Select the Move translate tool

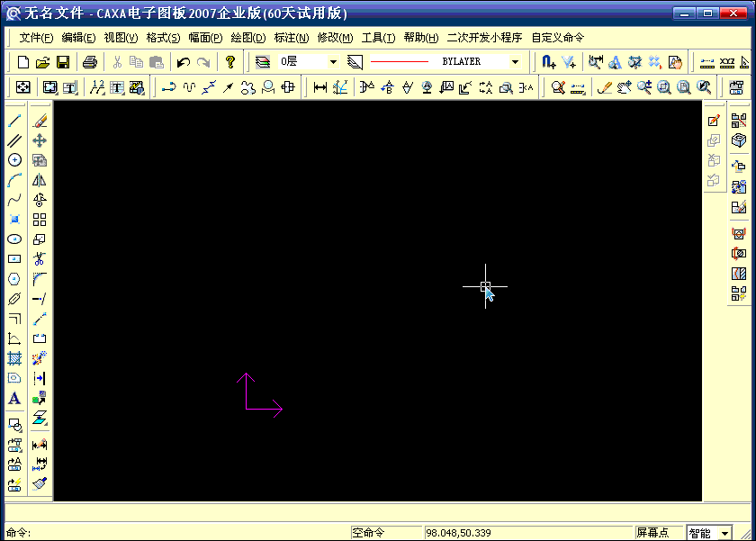(x=40, y=140)
